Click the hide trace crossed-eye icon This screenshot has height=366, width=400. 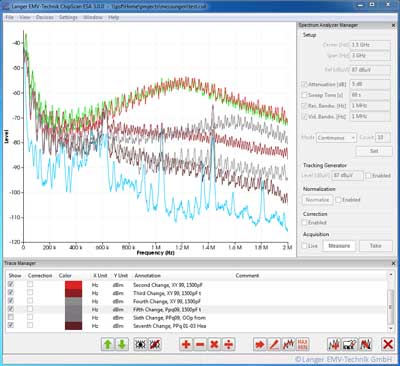click(154, 344)
